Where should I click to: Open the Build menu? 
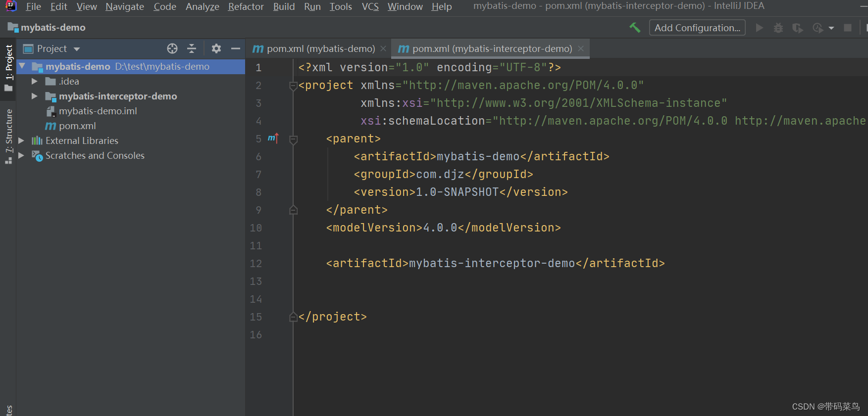(x=284, y=6)
